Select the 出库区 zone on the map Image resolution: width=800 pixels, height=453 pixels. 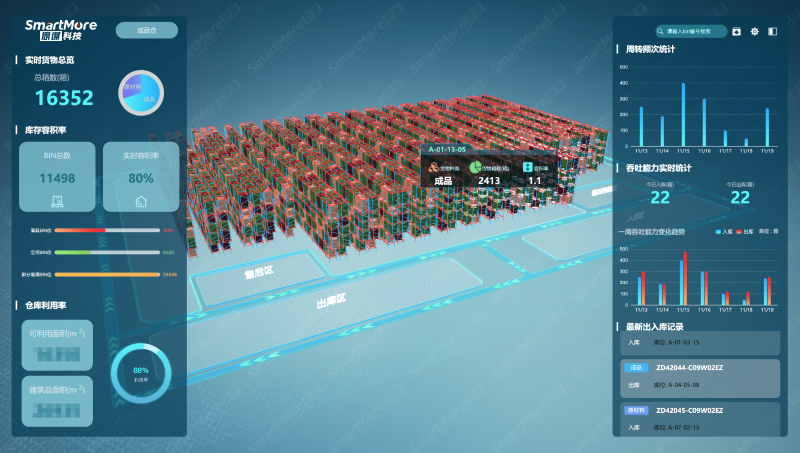click(x=330, y=299)
